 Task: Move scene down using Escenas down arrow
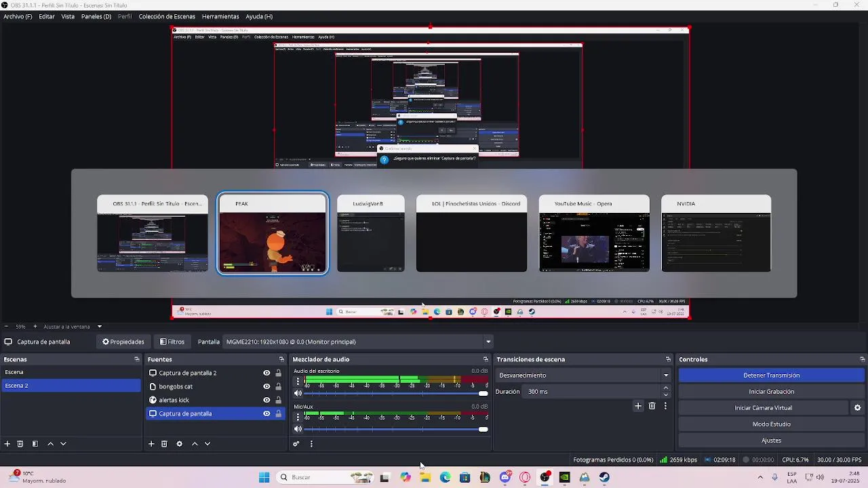63,444
